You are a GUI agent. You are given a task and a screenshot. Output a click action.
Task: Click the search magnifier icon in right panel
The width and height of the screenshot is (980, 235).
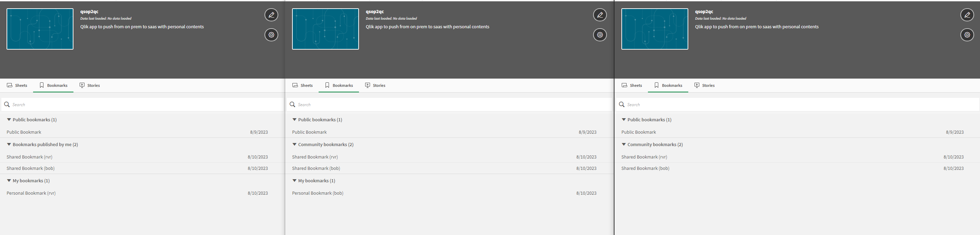click(x=622, y=104)
